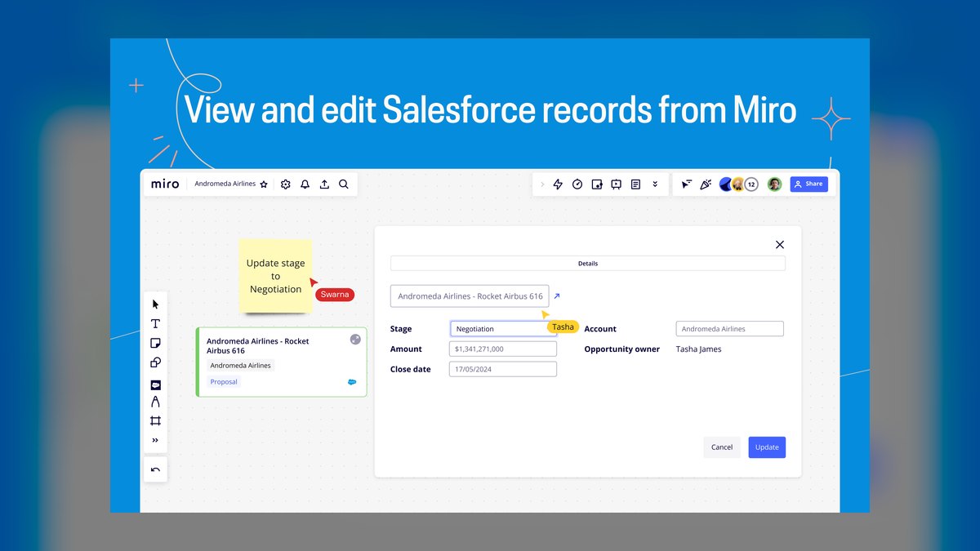Expand more tools double chevron in top bar

655,184
